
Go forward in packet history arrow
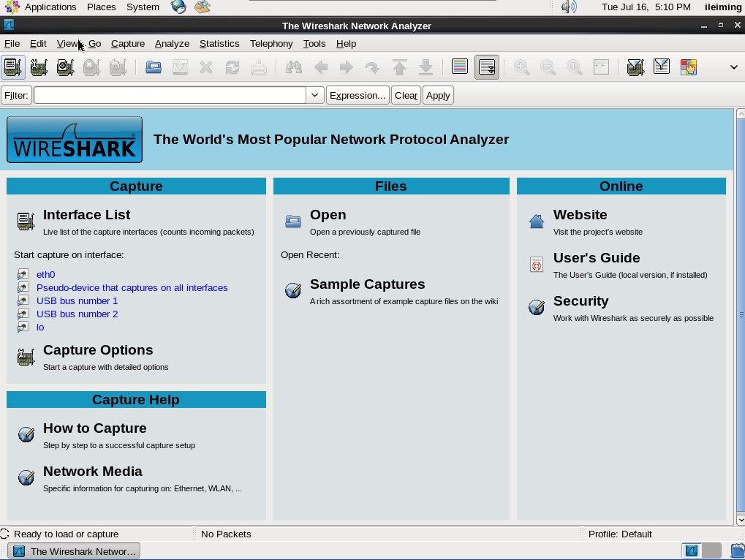click(347, 67)
